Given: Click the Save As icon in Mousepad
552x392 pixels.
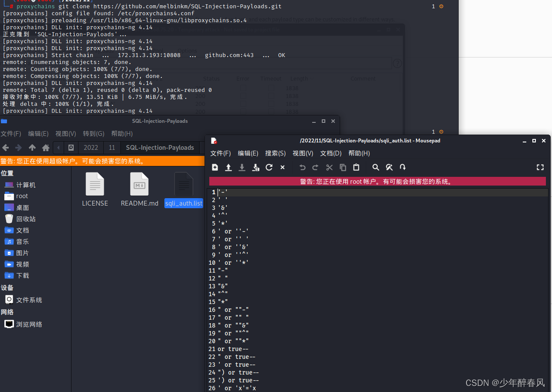Looking at the screenshot, I should point(256,167).
